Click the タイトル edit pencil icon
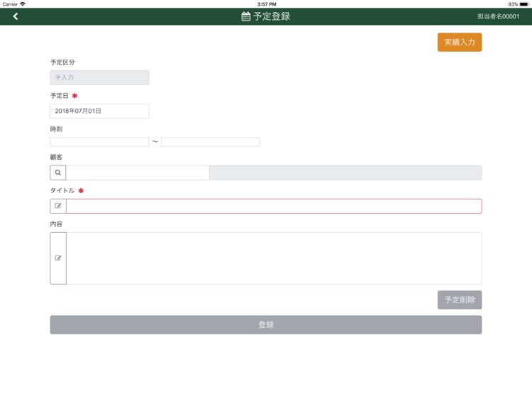532x399 pixels. (58, 206)
